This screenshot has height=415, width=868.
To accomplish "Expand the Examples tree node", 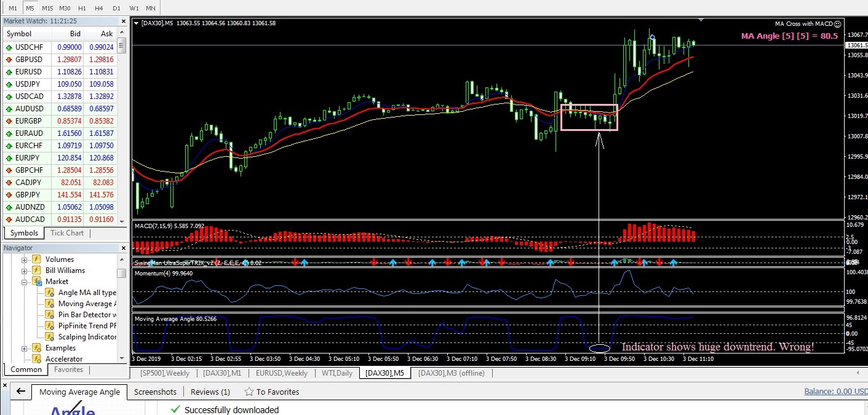I will tap(25, 348).
